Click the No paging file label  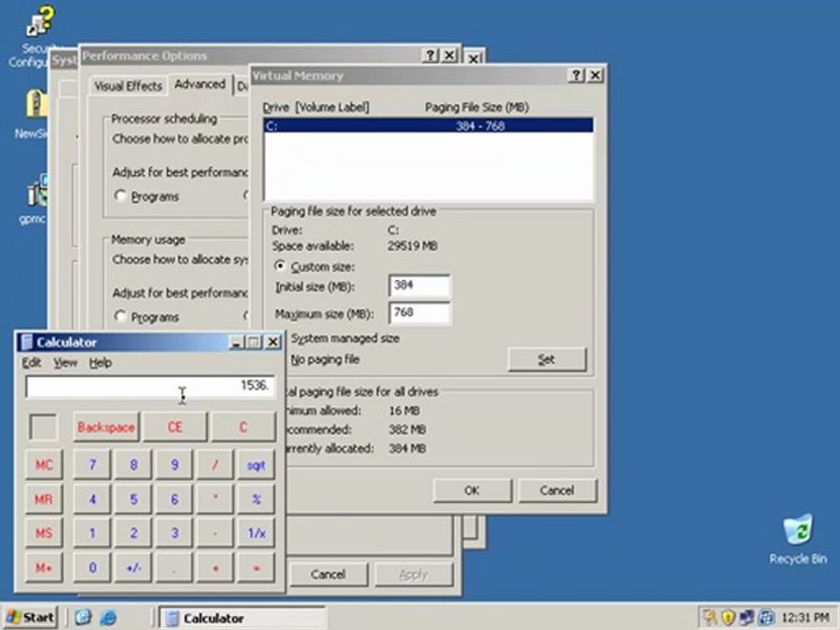pyautogui.click(x=325, y=360)
